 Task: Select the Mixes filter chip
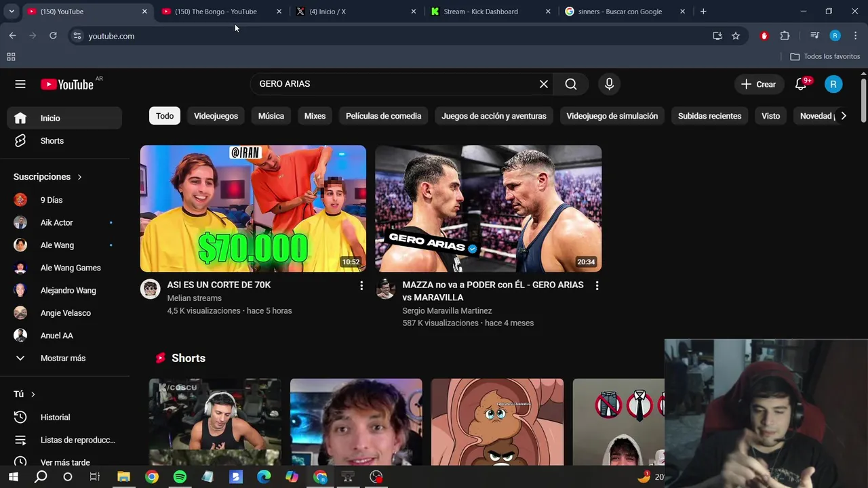coord(315,116)
